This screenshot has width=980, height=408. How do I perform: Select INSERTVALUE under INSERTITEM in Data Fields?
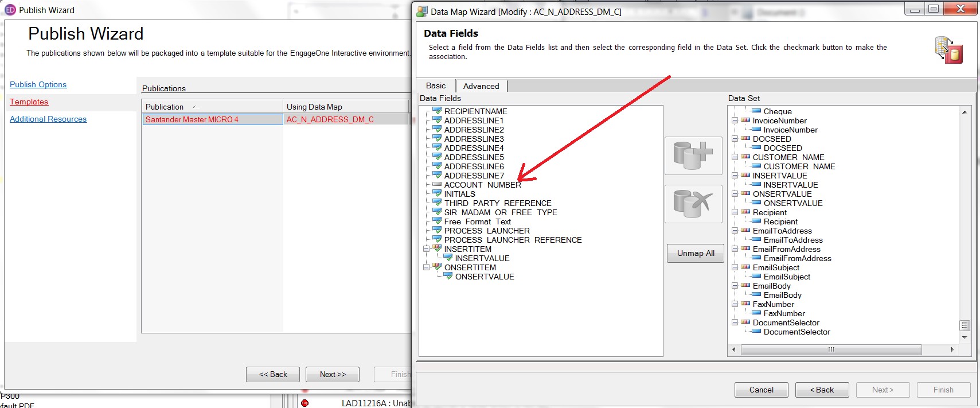click(482, 258)
